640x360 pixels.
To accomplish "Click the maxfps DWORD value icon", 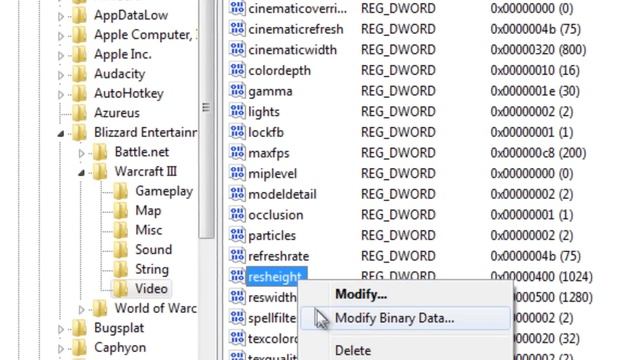I will tap(237, 153).
